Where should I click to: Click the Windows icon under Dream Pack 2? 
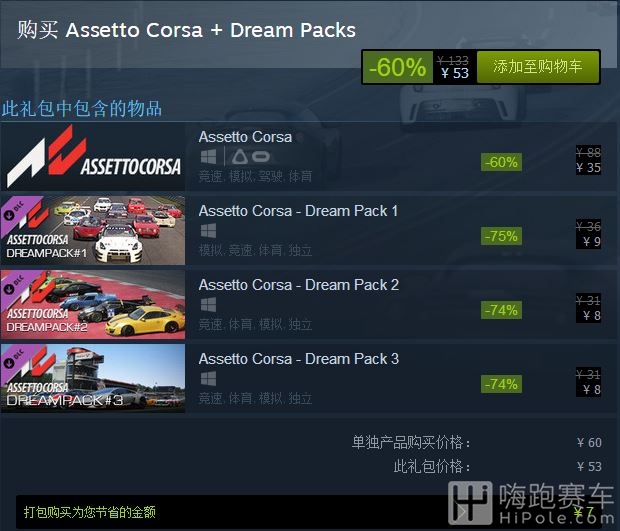pos(208,305)
